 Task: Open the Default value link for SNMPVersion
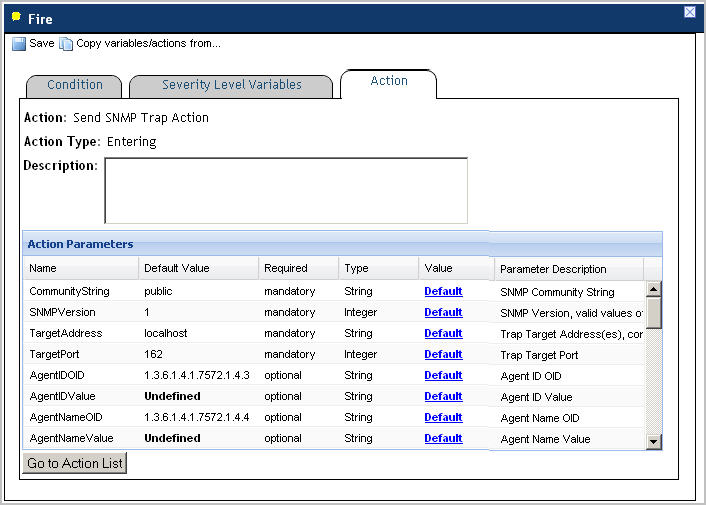pyautogui.click(x=443, y=312)
